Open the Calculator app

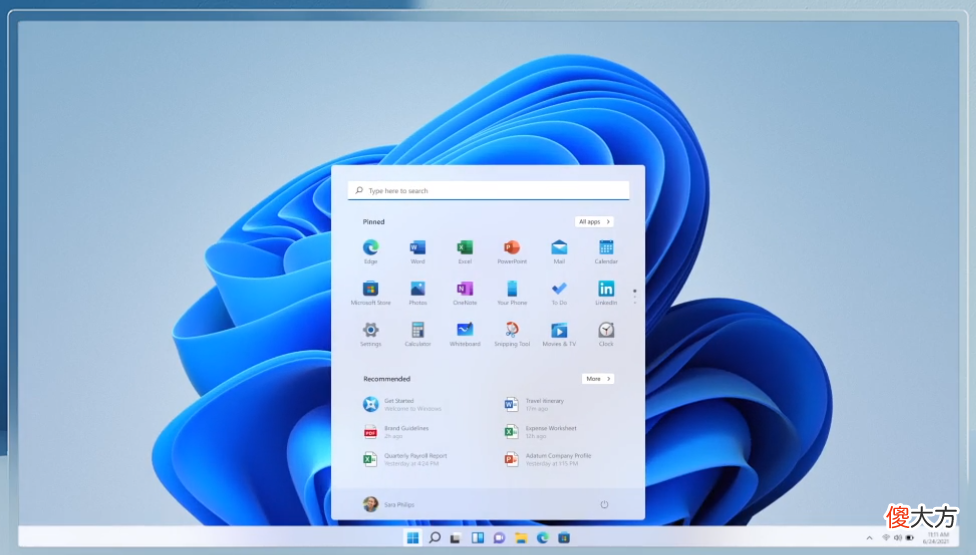[418, 333]
